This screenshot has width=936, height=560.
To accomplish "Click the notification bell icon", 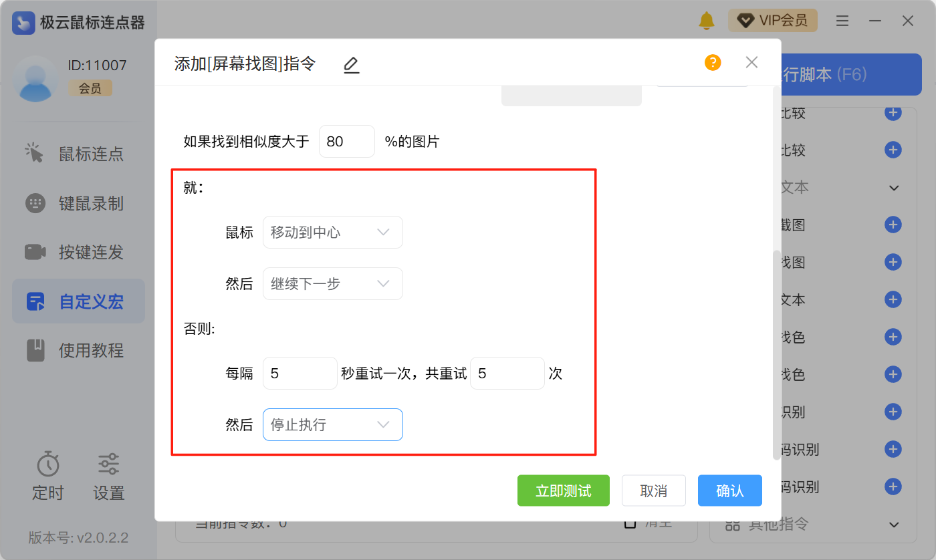I will (x=706, y=21).
